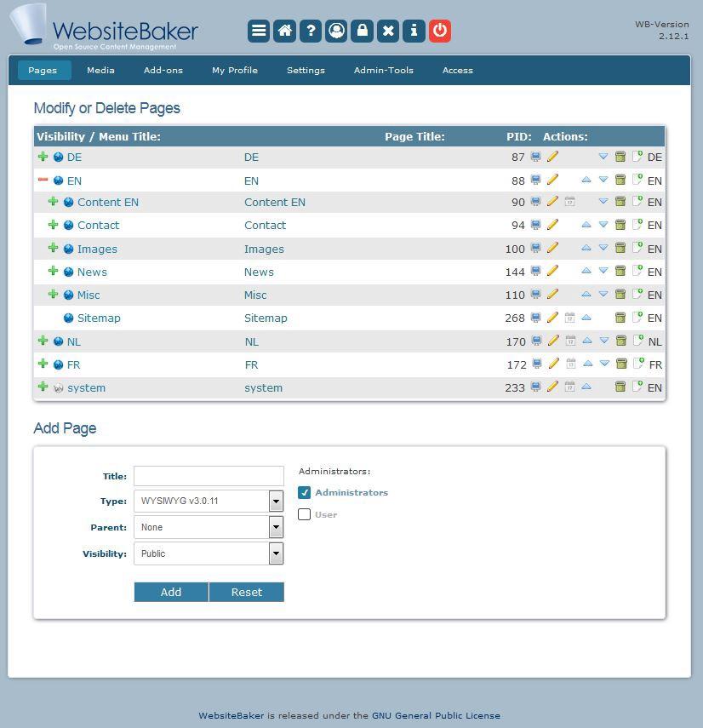Preview the News page via its monitor icon

(535, 271)
